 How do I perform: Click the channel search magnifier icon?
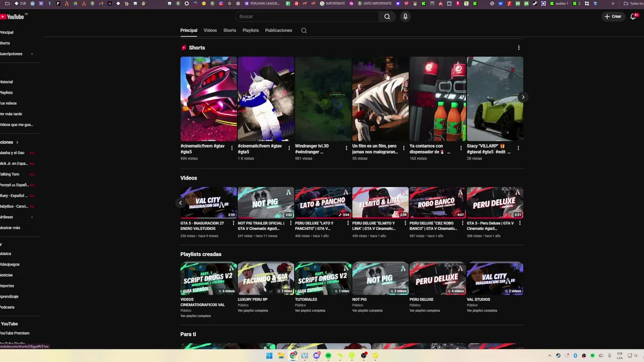click(x=304, y=30)
